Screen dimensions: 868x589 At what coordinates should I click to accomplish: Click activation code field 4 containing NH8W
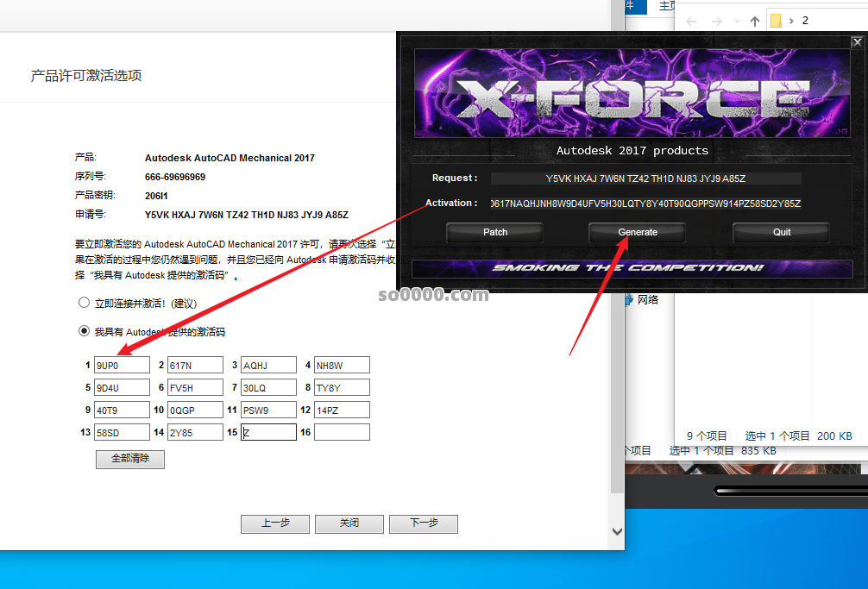(x=342, y=365)
